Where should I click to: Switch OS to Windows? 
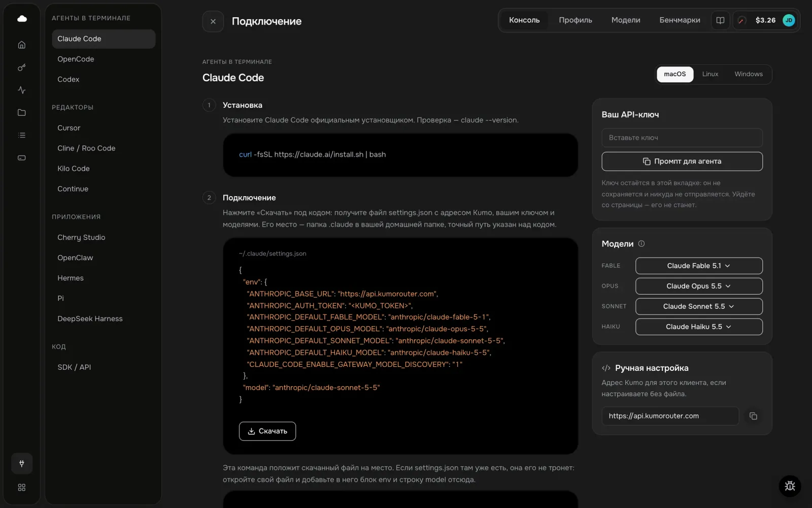pos(749,74)
